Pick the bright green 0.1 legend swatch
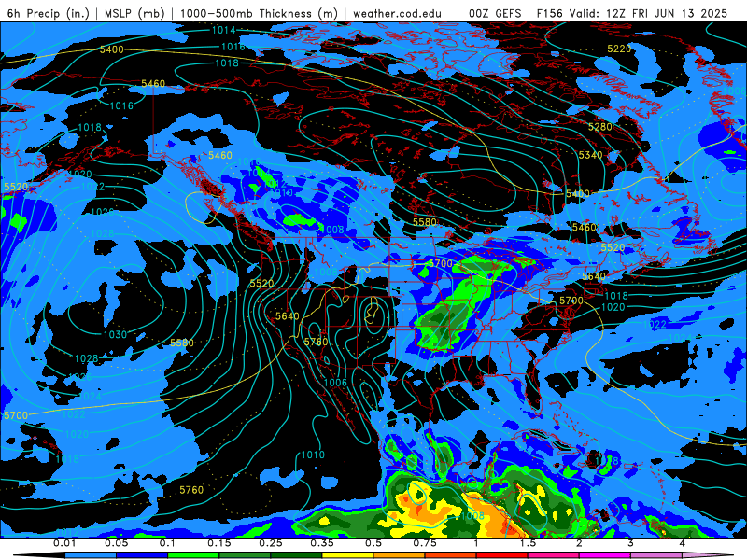Screen dimensions: 747x560 [193, 555]
